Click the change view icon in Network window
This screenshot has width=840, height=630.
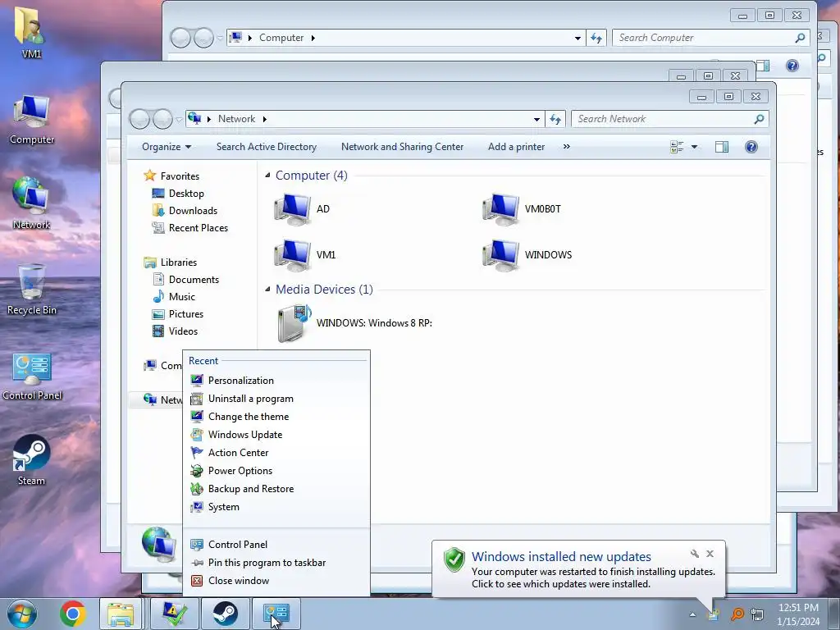(x=677, y=147)
